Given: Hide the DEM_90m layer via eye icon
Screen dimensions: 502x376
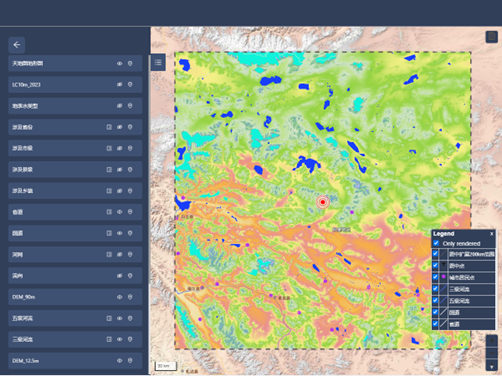Looking at the screenshot, I should tap(119, 297).
